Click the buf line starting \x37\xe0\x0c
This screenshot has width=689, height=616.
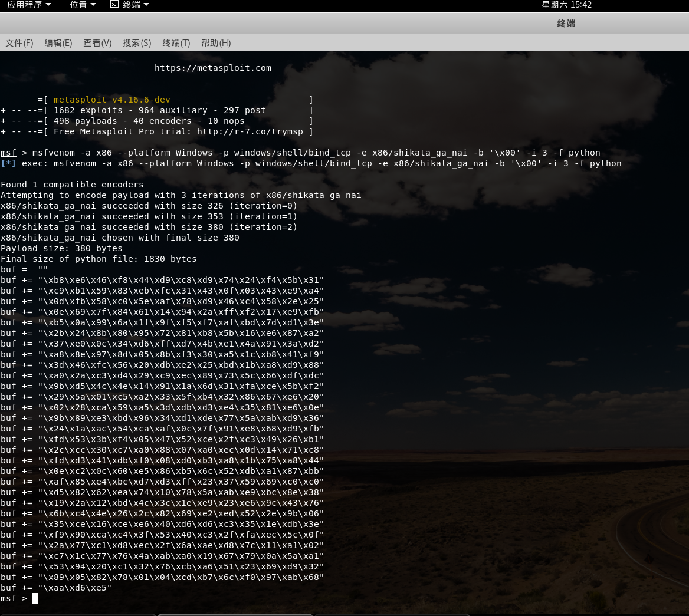click(x=162, y=344)
